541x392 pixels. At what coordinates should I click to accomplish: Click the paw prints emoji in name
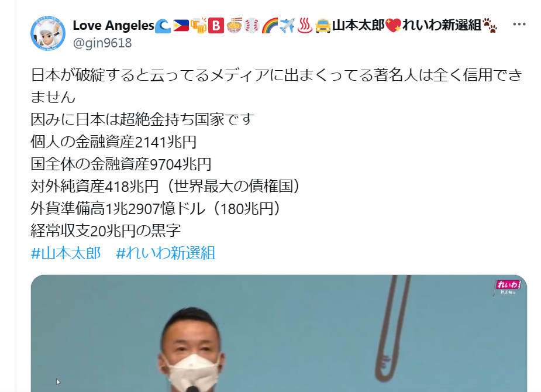[x=490, y=26]
